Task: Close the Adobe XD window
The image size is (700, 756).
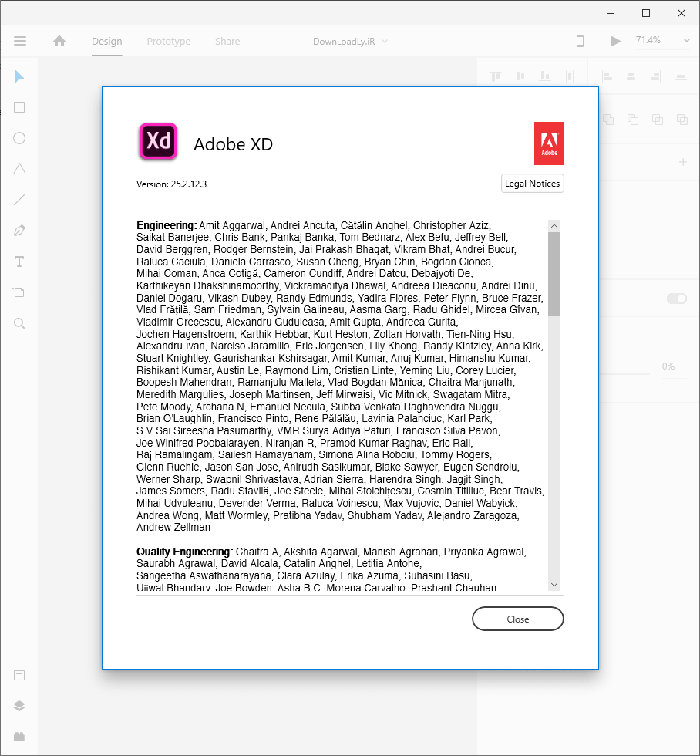Action: tap(681, 13)
